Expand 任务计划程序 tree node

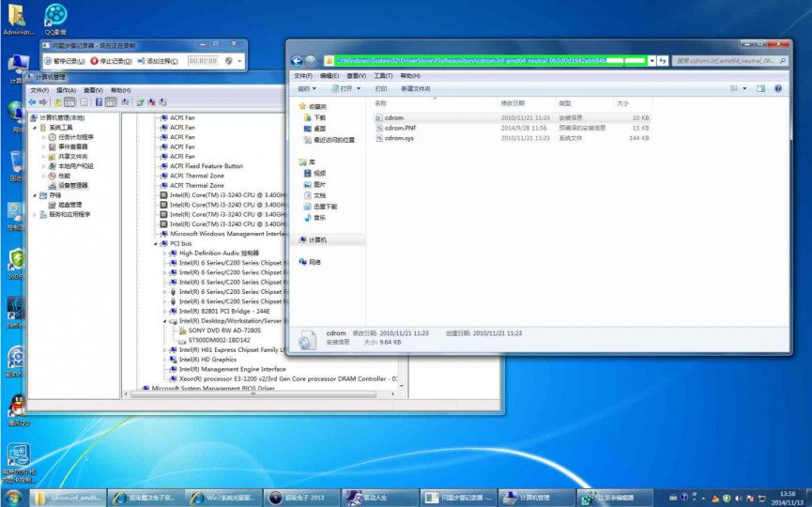[x=44, y=137]
